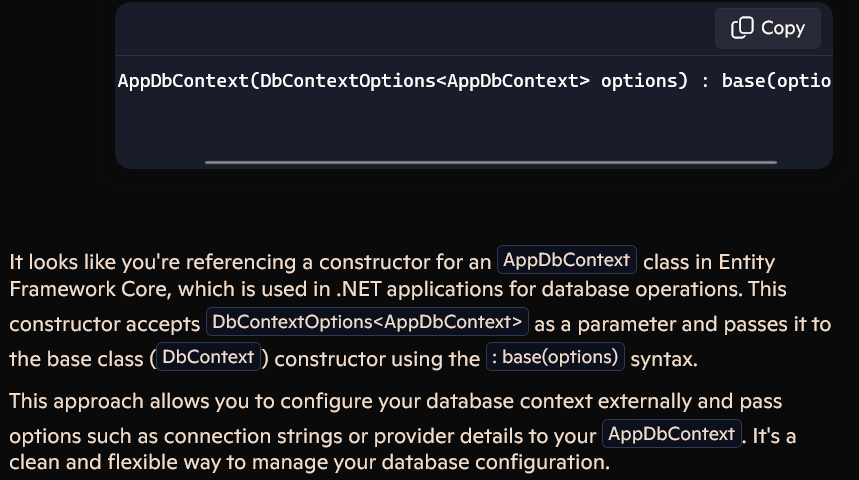This screenshot has width=859, height=480.
Task: Click the 'database configuration.' closing text
Action: tap(496, 462)
